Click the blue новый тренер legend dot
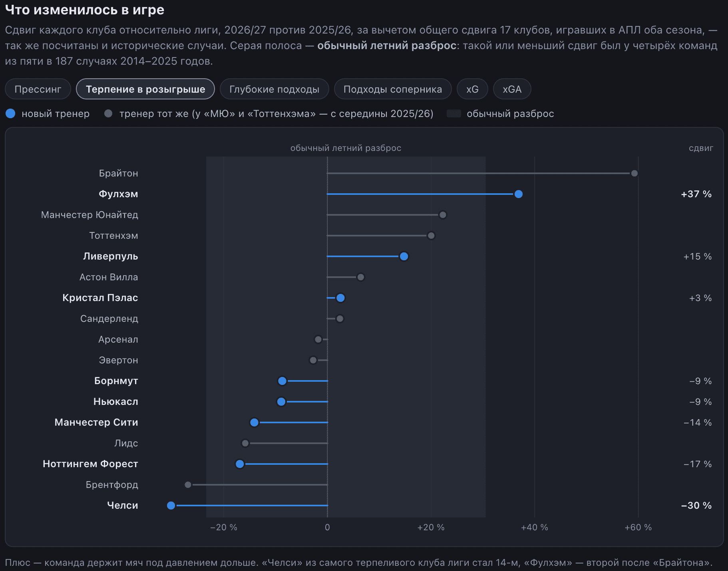This screenshot has height=571, width=728. click(x=10, y=114)
